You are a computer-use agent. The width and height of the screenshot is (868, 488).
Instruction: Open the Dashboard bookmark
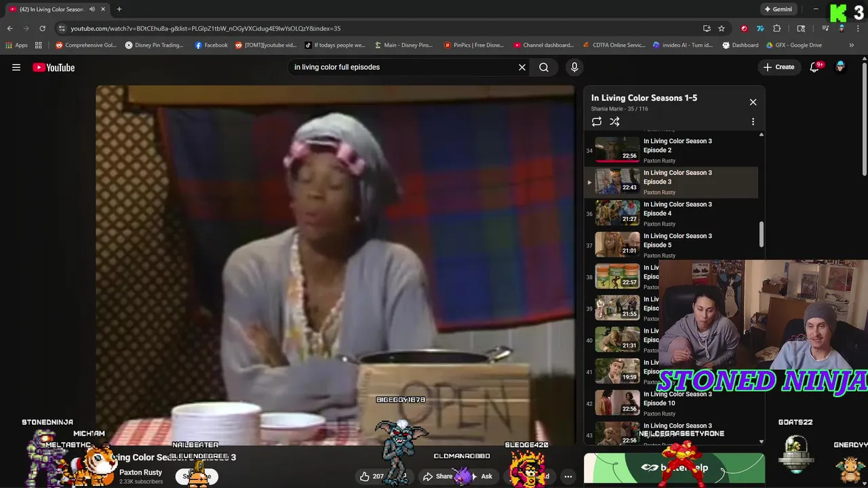[x=741, y=45]
